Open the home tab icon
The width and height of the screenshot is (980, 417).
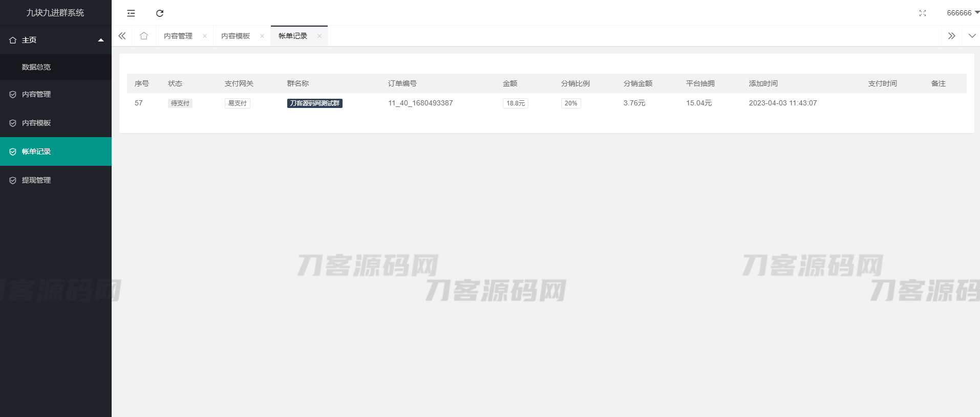click(x=144, y=36)
